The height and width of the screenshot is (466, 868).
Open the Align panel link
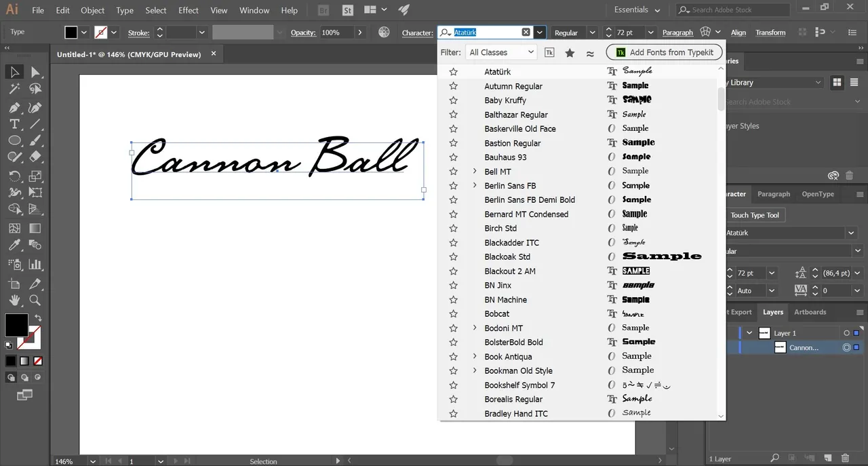pyautogui.click(x=738, y=33)
